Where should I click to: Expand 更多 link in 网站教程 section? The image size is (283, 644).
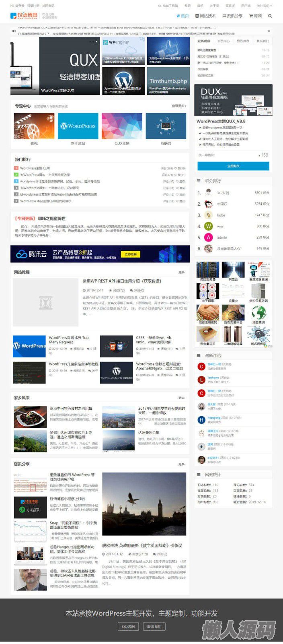click(182, 272)
